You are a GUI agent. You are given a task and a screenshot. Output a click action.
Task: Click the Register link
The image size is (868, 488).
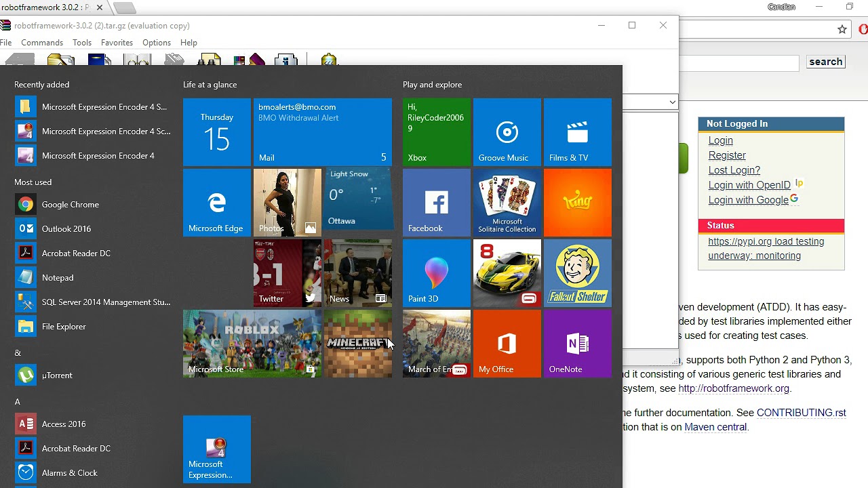click(727, 155)
